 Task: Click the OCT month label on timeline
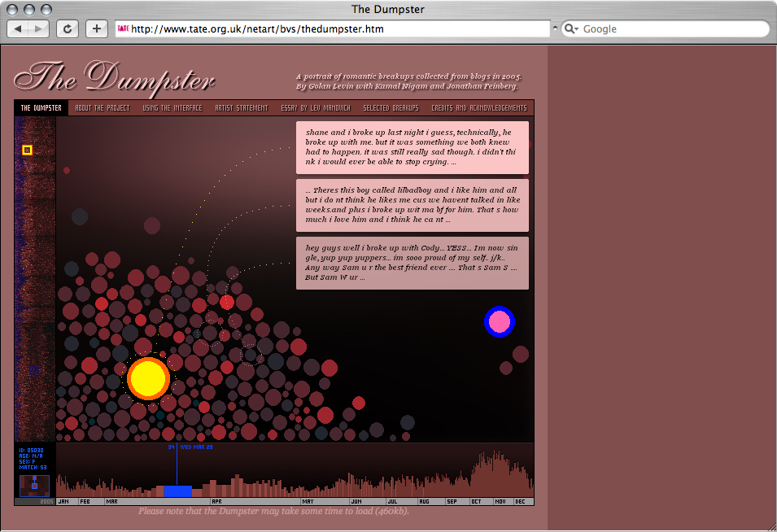(x=476, y=502)
